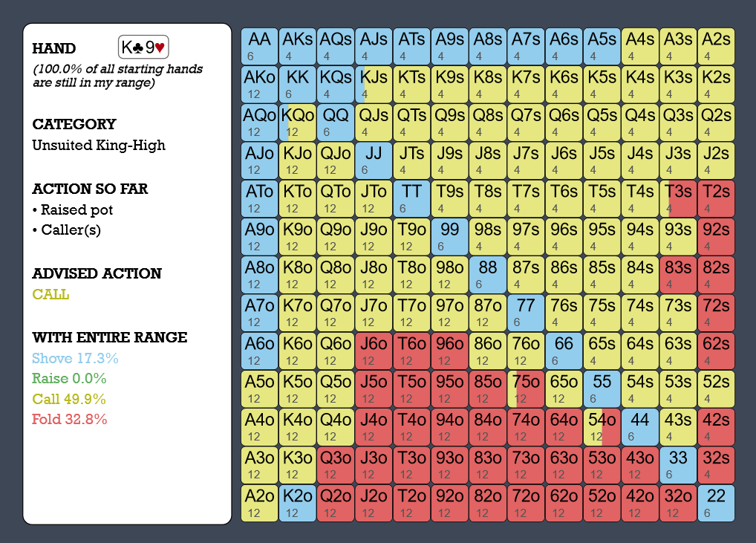Select the 32s hand cell

tap(717, 465)
